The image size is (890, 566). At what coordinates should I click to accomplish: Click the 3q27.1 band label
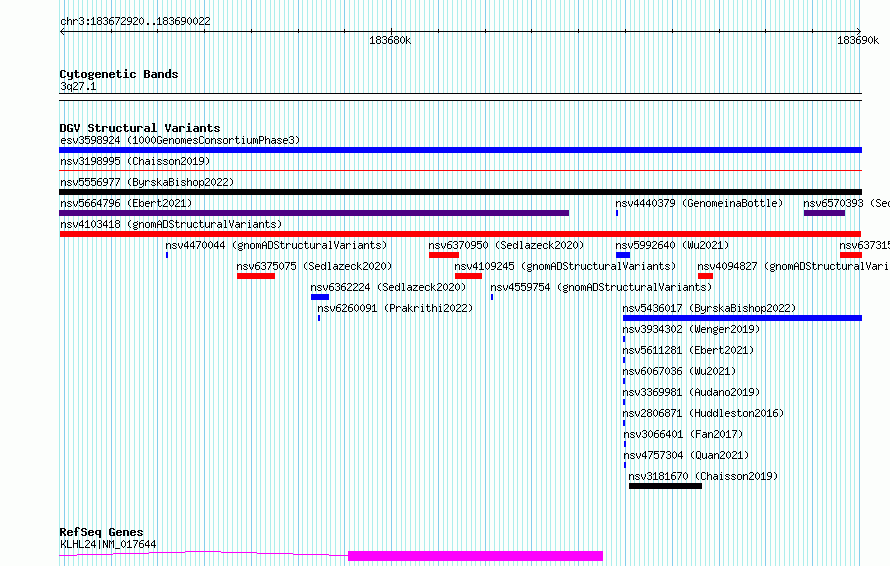tap(78, 87)
